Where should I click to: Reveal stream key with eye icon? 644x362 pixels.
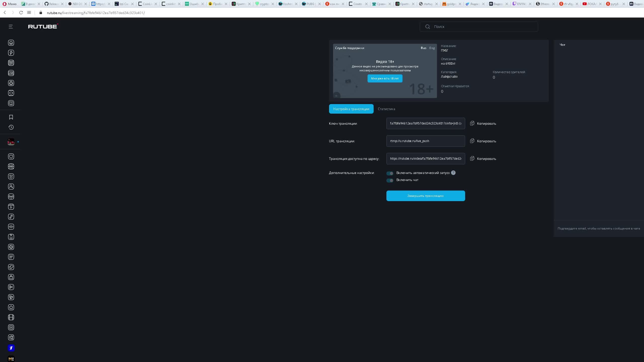[460, 123]
